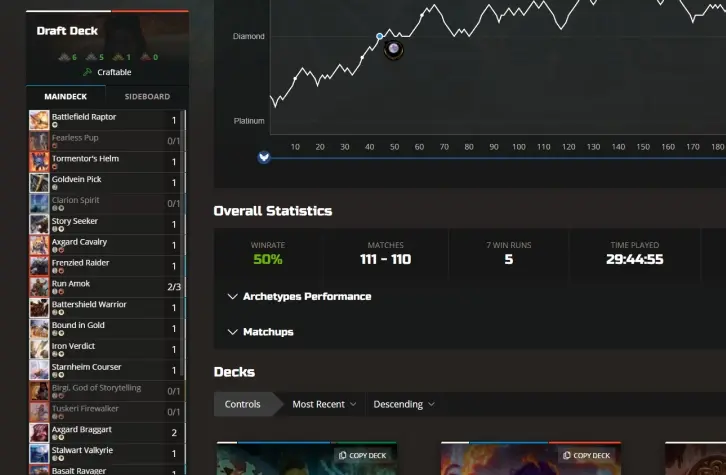This screenshot has height=475, width=726.
Task: Open the Most Recent sort dropdown
Action: (x=324, y=404)
